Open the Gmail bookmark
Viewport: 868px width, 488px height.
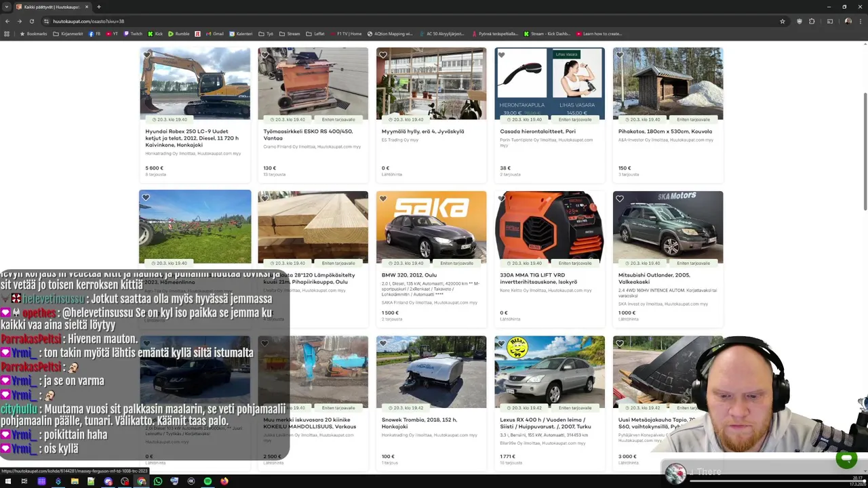coord(214,33)
